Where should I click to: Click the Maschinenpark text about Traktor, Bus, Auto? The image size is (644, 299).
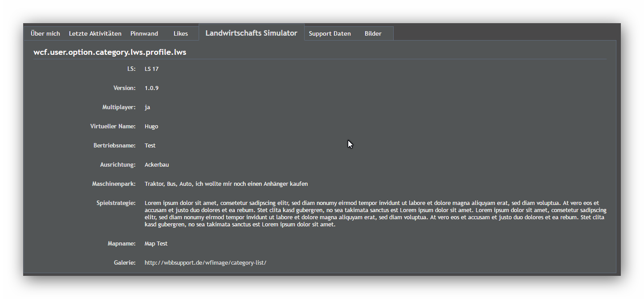click(x=226, y=184)
